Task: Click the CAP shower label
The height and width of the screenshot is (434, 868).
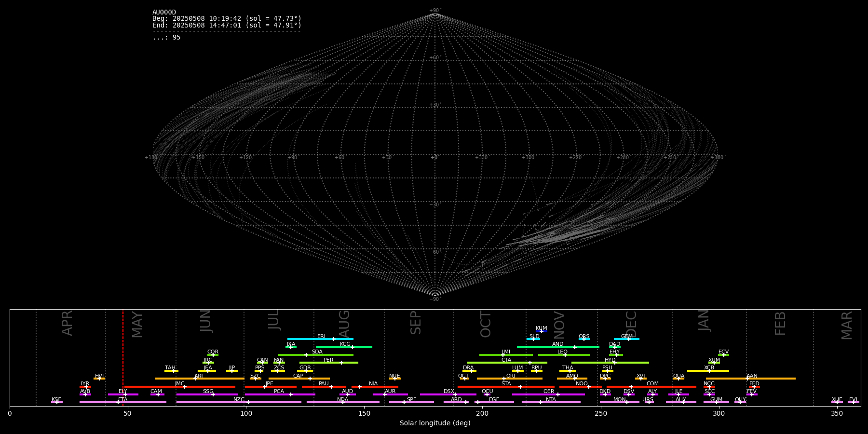Action: [298, 376]
